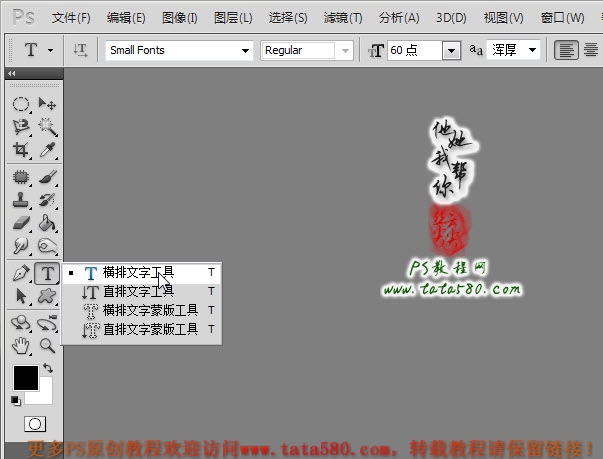Select the Path Selection arrow tool
This screenshot has height=459, width=603.
coord(21,296)
